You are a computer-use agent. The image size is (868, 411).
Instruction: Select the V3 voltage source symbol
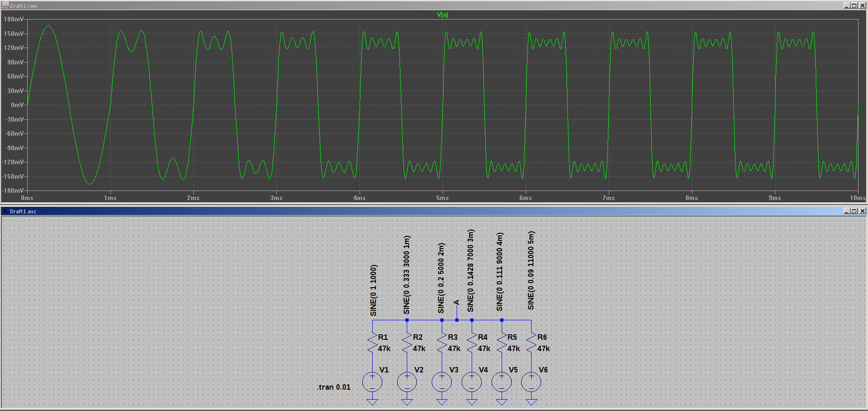coord(442,382)
